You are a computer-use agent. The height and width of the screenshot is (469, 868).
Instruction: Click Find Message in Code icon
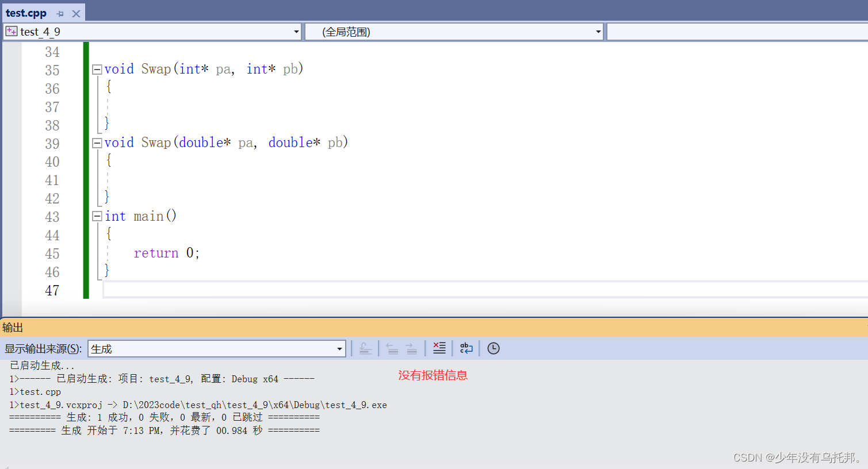click(x=365, y=348)
